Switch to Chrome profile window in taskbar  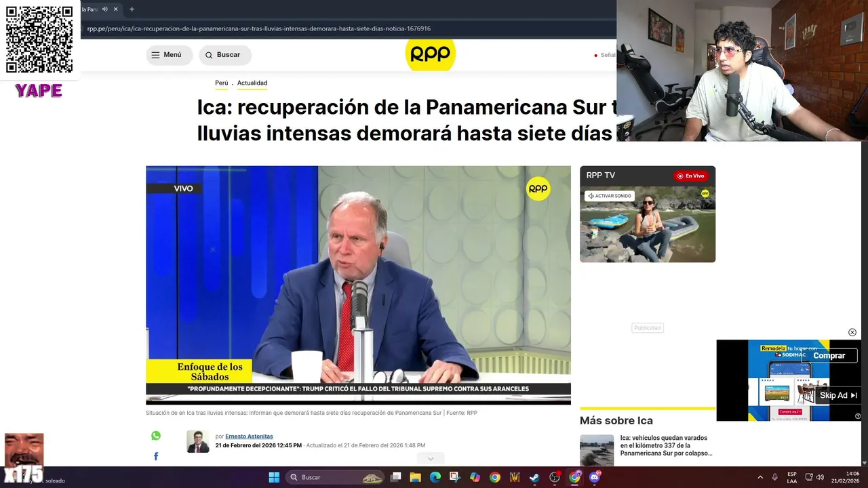[x=574, y=477]
